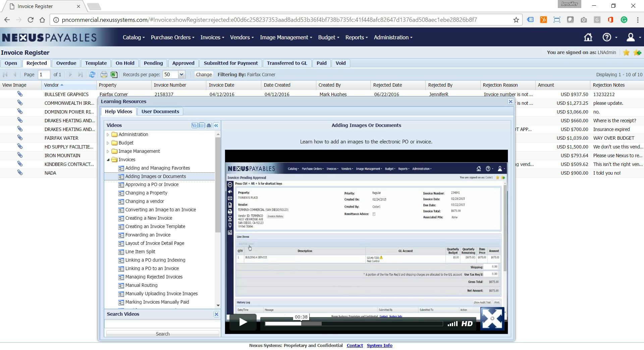
Task: Go to the Nexus Payables home page
Action: pos(588,37)
